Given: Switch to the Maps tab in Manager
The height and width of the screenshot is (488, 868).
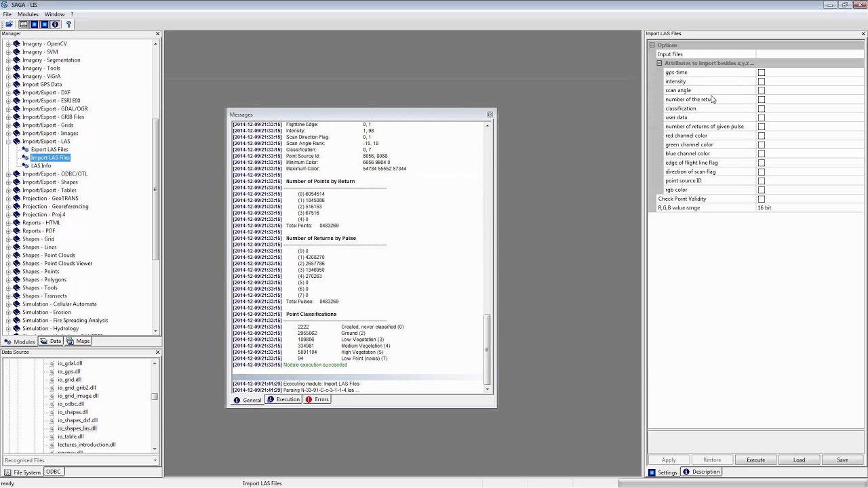Looking at the screenshot, I should 78,342.
